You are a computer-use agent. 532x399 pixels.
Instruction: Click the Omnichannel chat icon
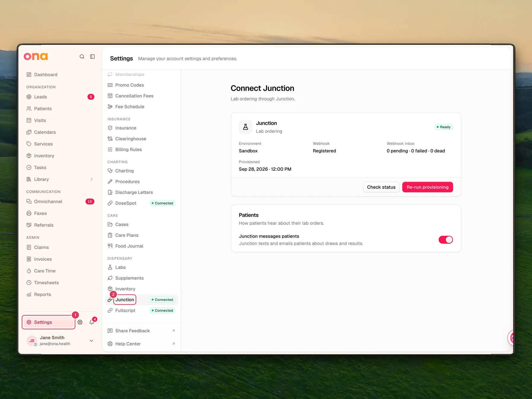[29, 202]
